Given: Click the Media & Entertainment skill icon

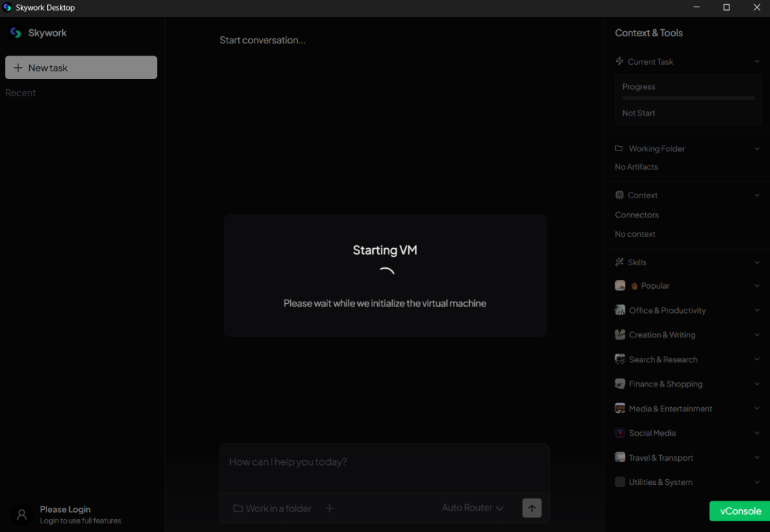Looking at the screenshot, I should [620, 409].
